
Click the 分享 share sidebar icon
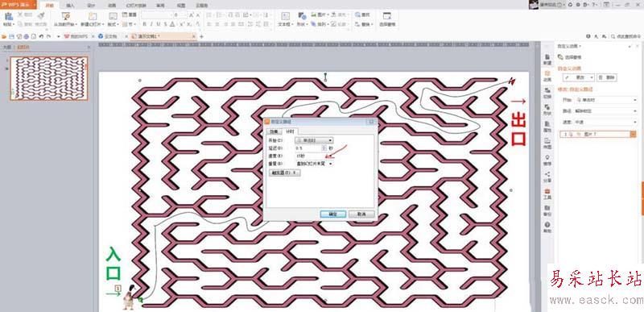(547, 177)
